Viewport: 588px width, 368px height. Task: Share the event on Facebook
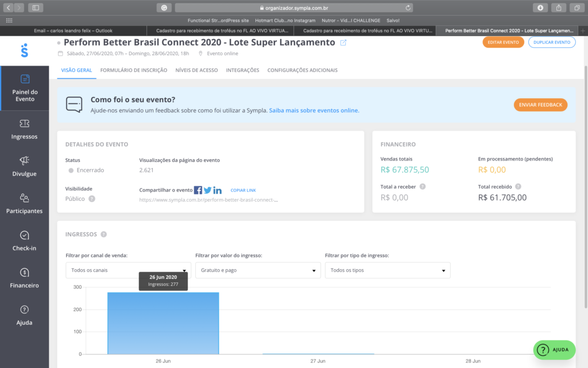pyautogui.click(x=198, y=190)
